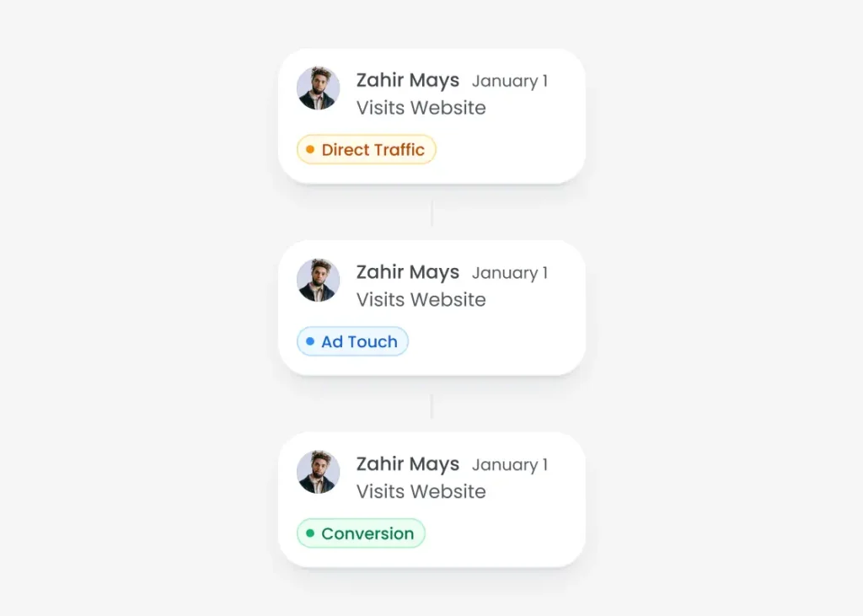
Task: Click January 1 date in Ad Touch card
Action: click(510, 274)
